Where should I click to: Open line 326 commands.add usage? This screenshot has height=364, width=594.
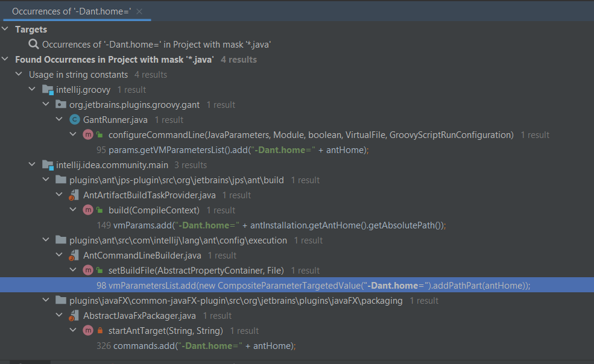point(196,346)
